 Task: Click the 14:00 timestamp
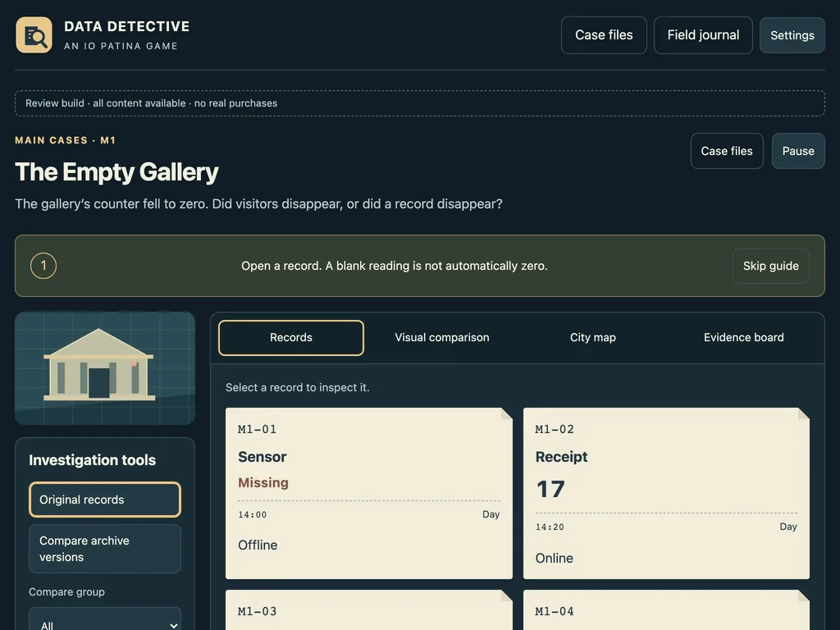point(253,515)
